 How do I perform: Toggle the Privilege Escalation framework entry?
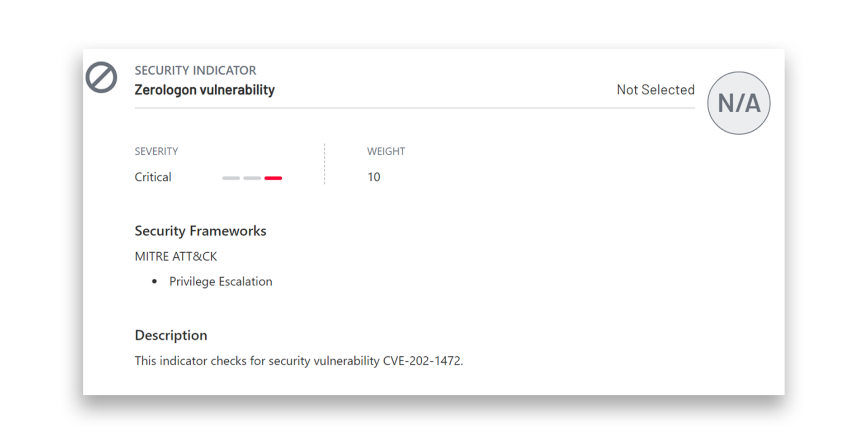(221, 281)
